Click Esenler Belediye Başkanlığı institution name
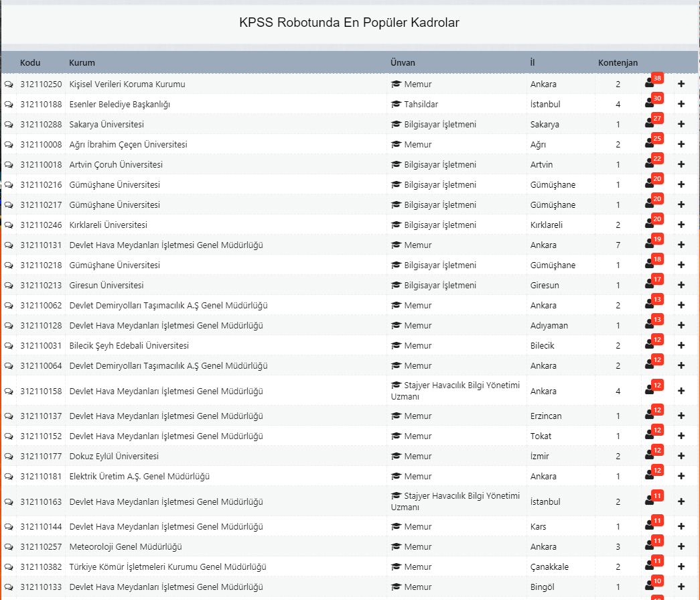700x600 pixels. tap(120, 104)
